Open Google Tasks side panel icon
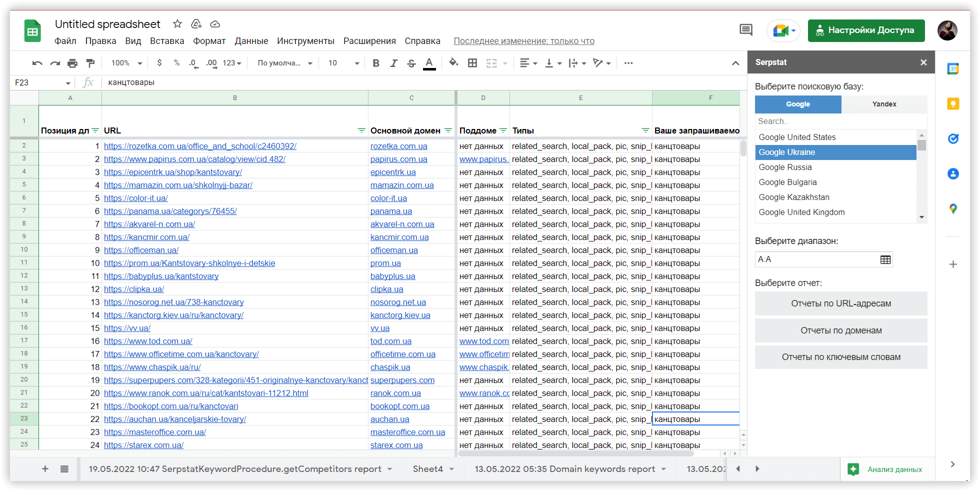This screenshot has height=491, width=980. [953, 138]
